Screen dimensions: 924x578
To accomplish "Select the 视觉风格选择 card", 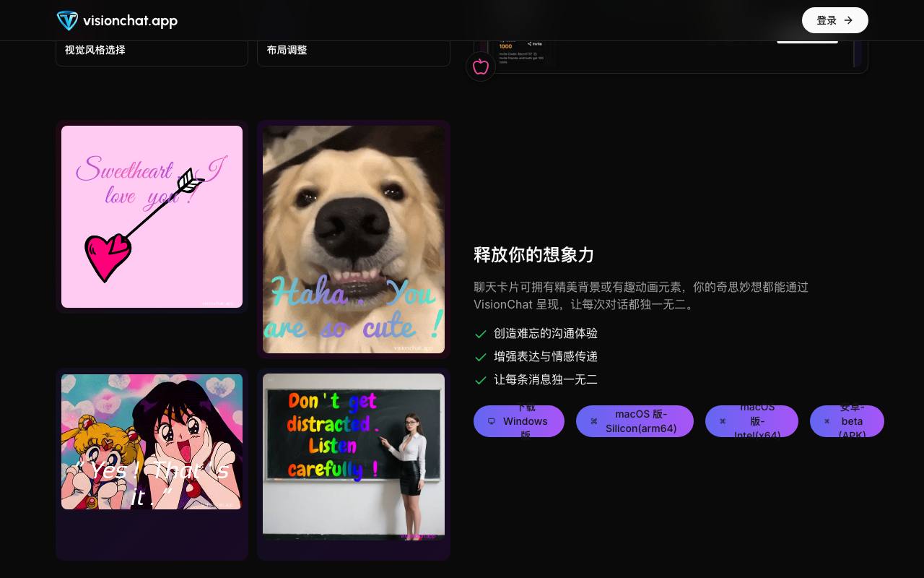I will click(152, 53).
